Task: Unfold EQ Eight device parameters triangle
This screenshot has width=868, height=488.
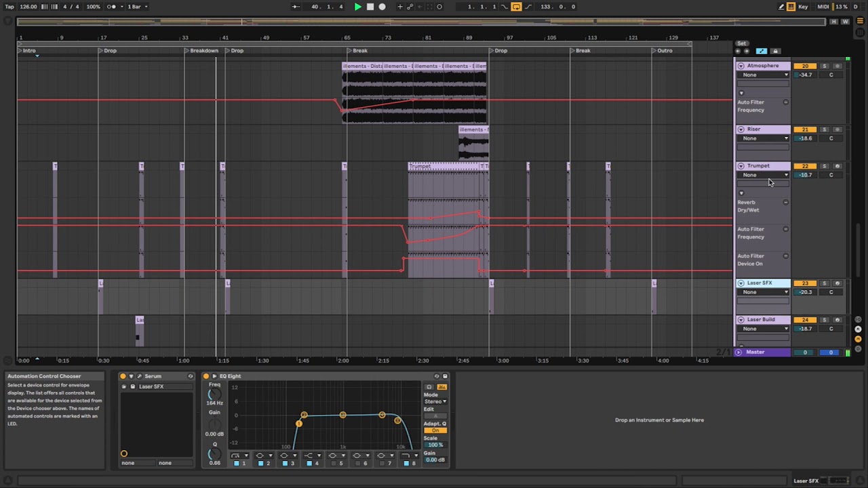Action: click(x=214, y=376)
